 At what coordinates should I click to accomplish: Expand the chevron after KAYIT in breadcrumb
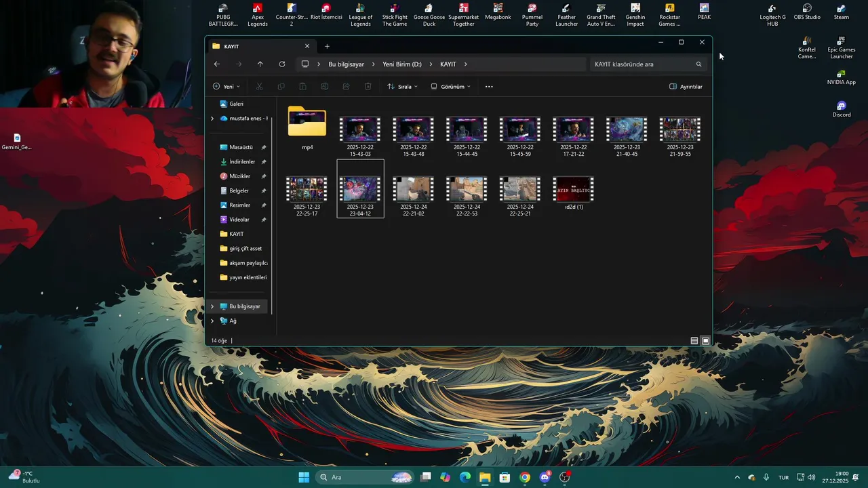(465, 64)
